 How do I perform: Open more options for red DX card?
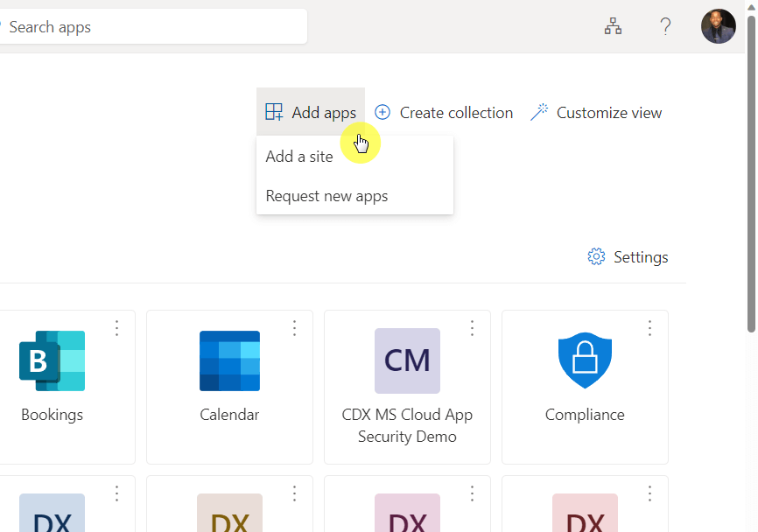[649, 493]
